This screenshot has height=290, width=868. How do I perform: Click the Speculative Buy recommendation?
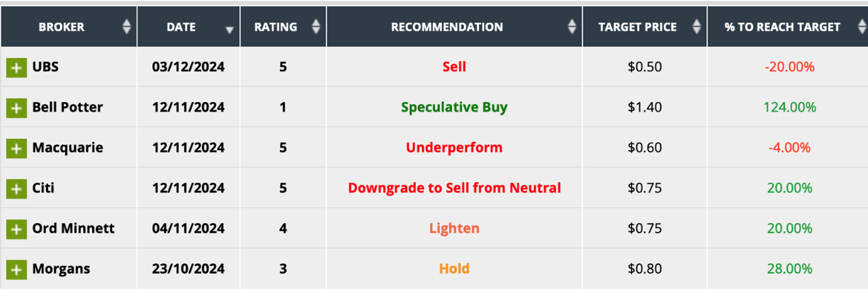tap(454, 107)
